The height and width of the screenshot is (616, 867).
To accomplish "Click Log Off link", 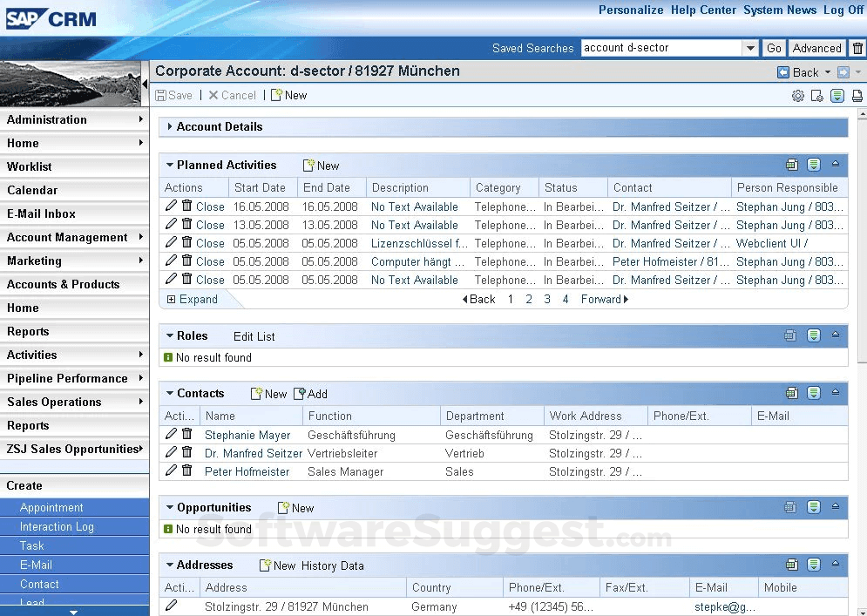I will pyautogui.click(x=843, y=10).
